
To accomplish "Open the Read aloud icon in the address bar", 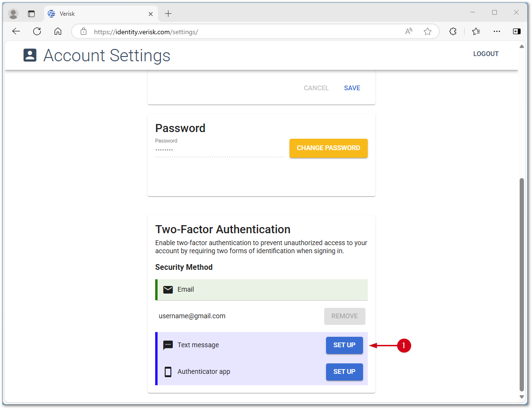I will click(408, 31).
